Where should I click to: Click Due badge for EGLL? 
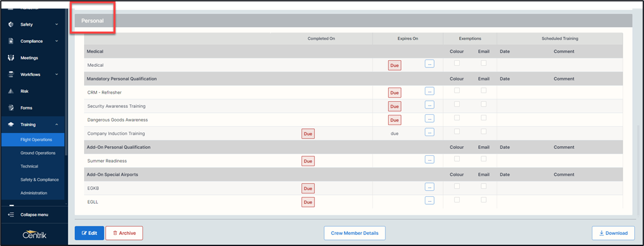coord(308,202)
